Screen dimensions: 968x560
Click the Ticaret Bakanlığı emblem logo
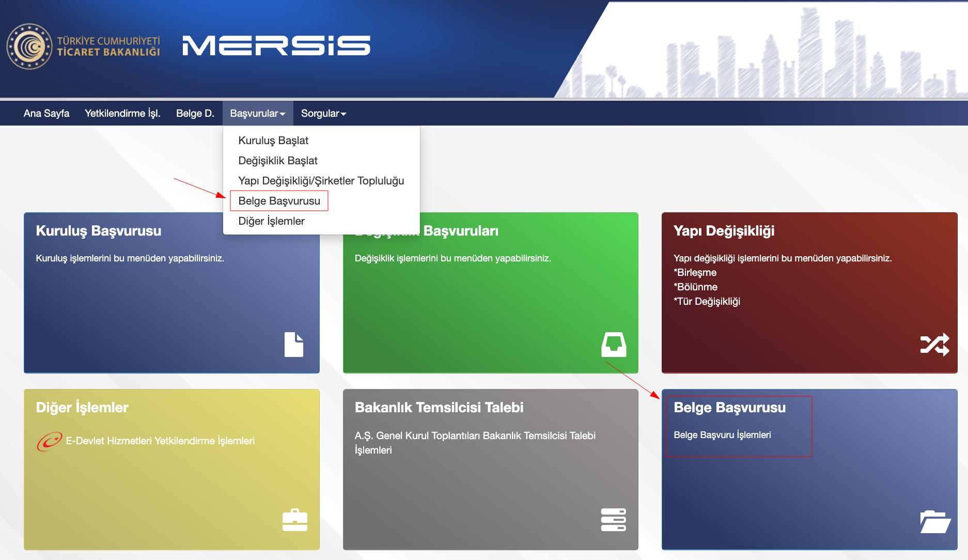click(x=29, y=46)
